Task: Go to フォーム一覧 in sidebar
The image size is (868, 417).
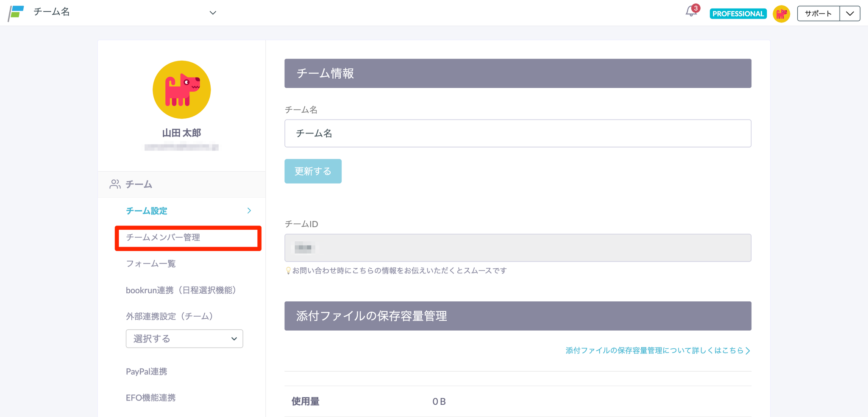Action: pyautogui.click(x=151, y=264)
